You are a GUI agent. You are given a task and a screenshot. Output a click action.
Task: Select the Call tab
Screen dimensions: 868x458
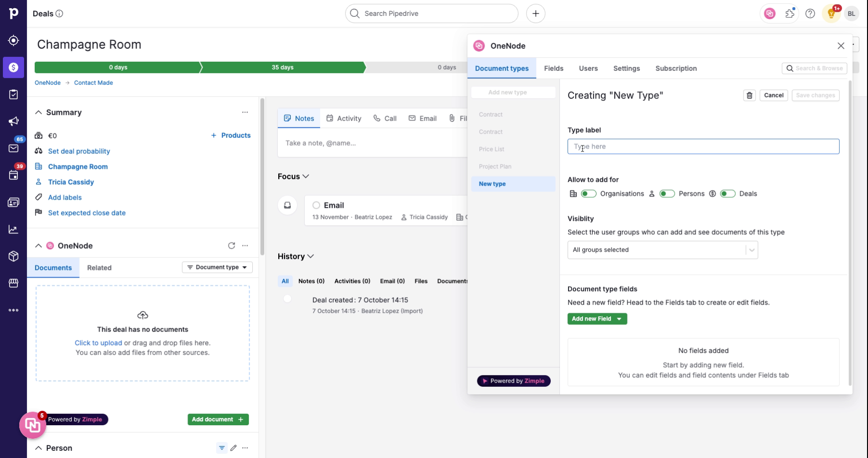tap(385, 118)
